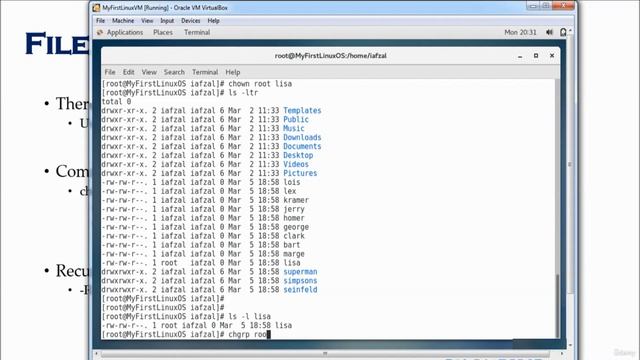Screen dimensions: 640x360
Task: Click the homer file name
Action: (x=294, y=218)
